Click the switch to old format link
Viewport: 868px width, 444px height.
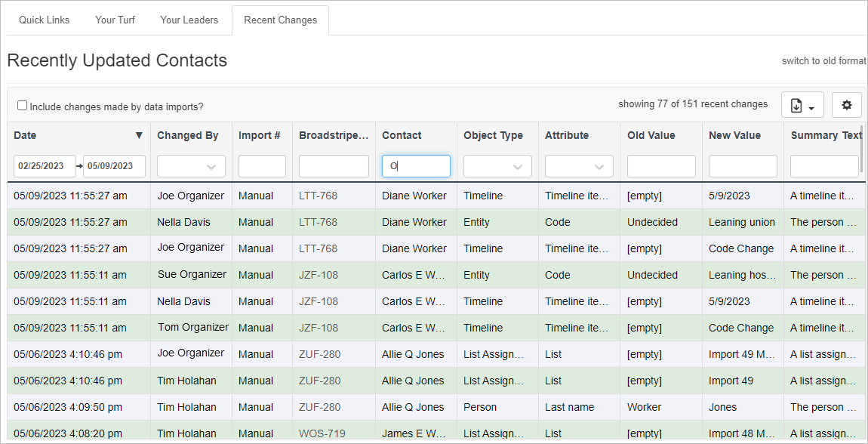click(x=823, y=61)
